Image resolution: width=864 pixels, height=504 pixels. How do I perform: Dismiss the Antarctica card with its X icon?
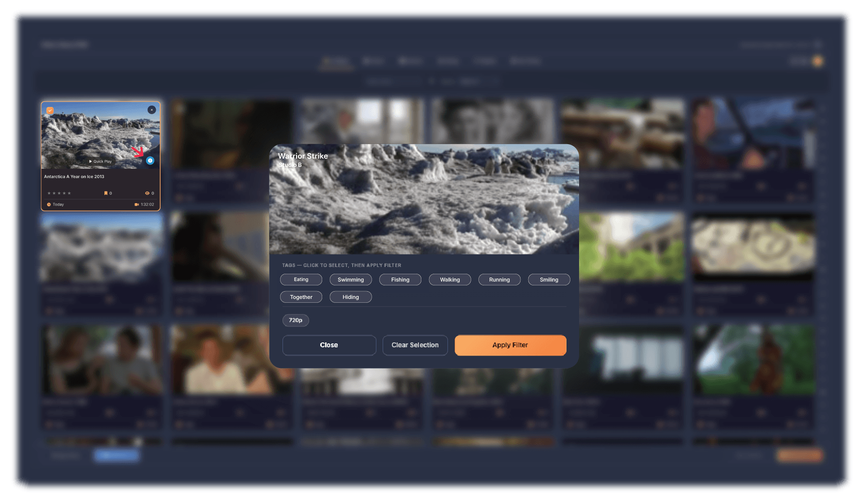(x=151, y=110)
